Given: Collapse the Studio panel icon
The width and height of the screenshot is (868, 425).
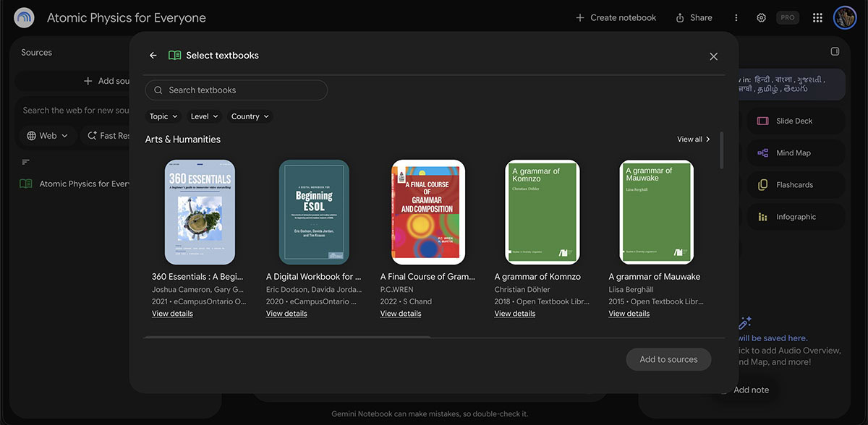Looking at the screenshot, I should pos(835,52).
